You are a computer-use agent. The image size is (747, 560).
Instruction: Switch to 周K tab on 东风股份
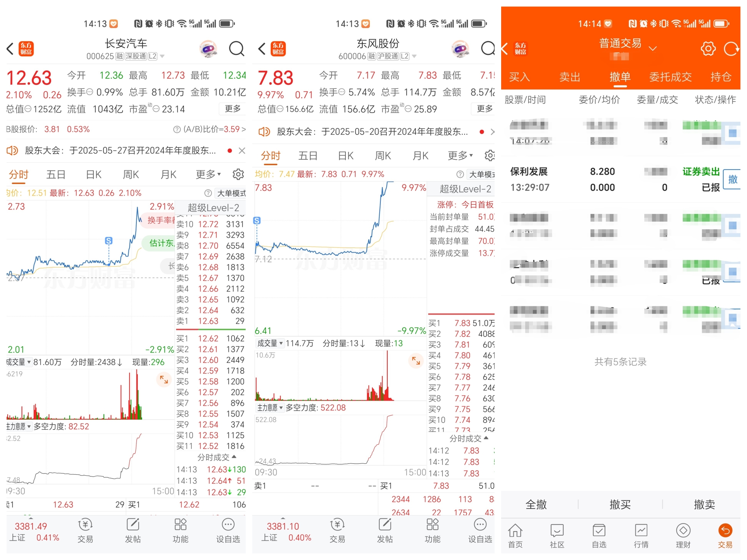pyautogui.click(x=383, y=156)
